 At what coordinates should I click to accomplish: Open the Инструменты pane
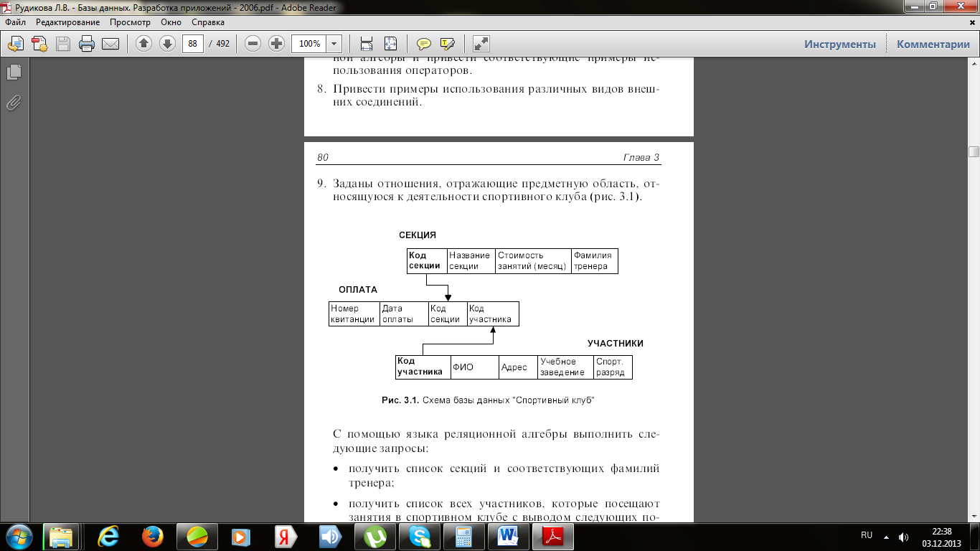[x=840, y=44]
